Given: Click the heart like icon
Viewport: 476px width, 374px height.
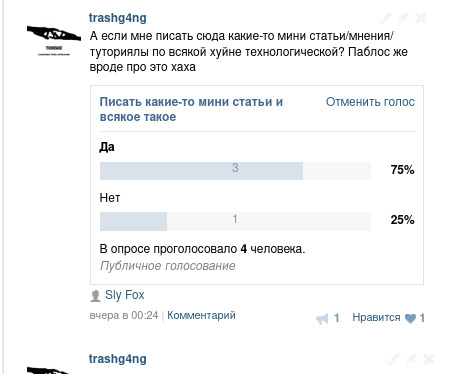Looking at the screenshot, I should (x=410, y=318).
